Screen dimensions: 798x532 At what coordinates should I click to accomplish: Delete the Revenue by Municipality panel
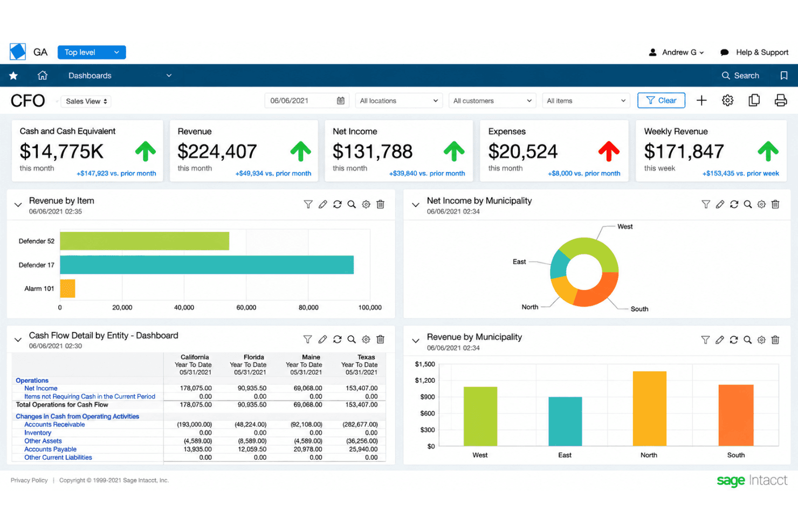(x=775, y=340)
